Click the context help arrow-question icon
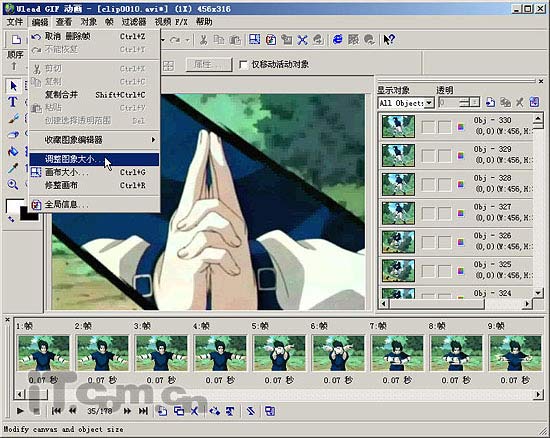The height and width of the screenshot is (438, 550). pos(389,40)
